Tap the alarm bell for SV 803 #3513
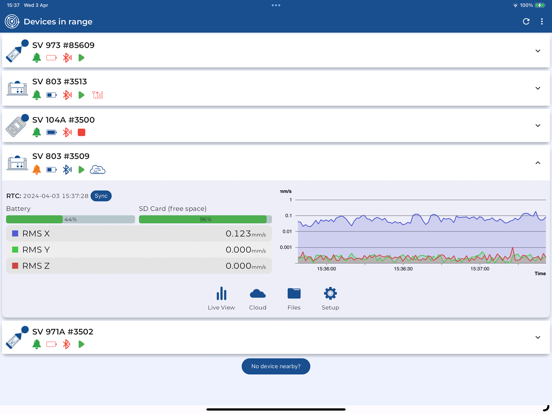The width and height of the screenshot is (552, 414). [37, 95]
